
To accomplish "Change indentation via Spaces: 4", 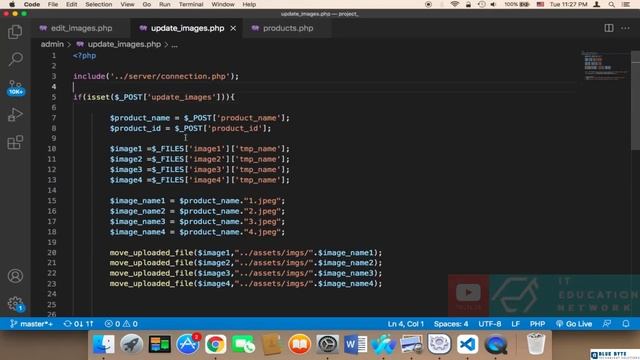I will pyautogui.click(x=451, y=324).
